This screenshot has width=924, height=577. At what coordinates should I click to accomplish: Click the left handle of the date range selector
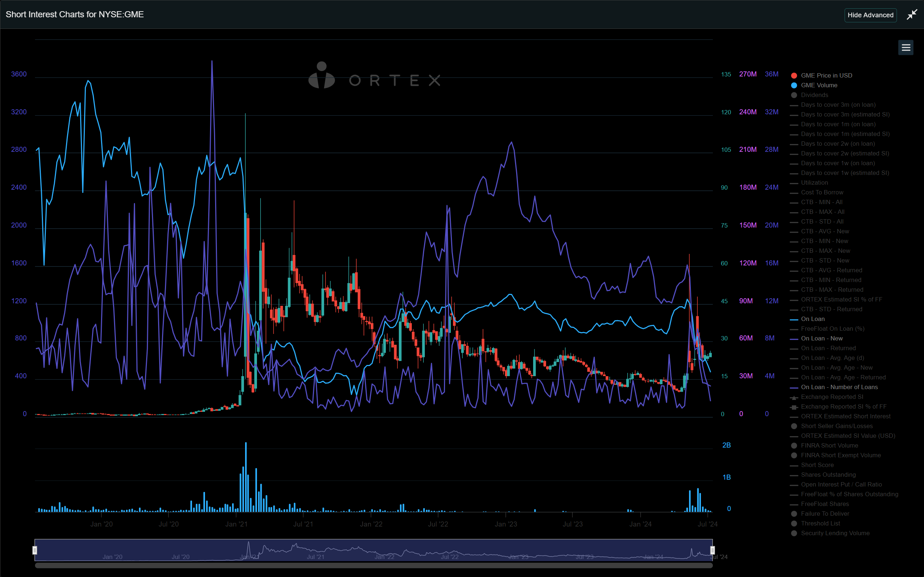(x=35, y=550)
